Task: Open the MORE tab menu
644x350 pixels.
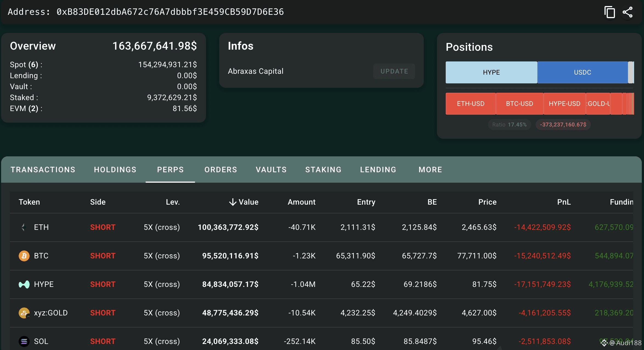Action: [430, 170]
